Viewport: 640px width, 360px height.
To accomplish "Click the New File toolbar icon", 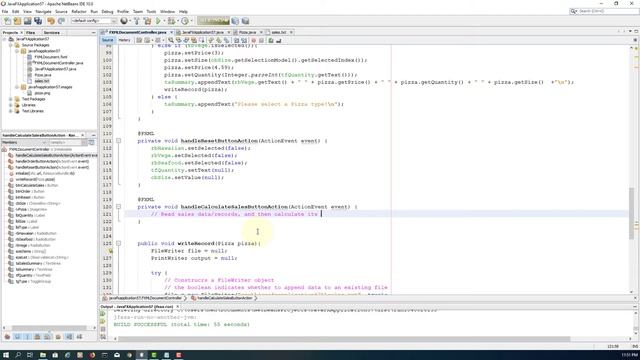I will point(7,21).
